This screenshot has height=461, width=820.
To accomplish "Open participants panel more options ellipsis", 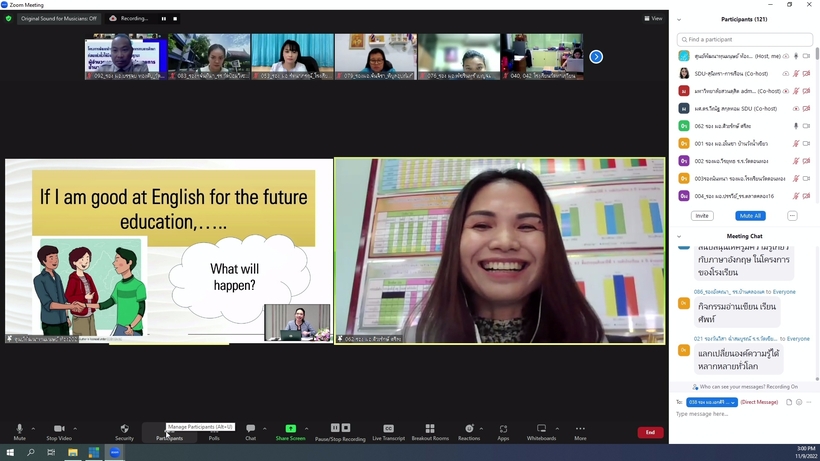I will (x=792, y=215).
